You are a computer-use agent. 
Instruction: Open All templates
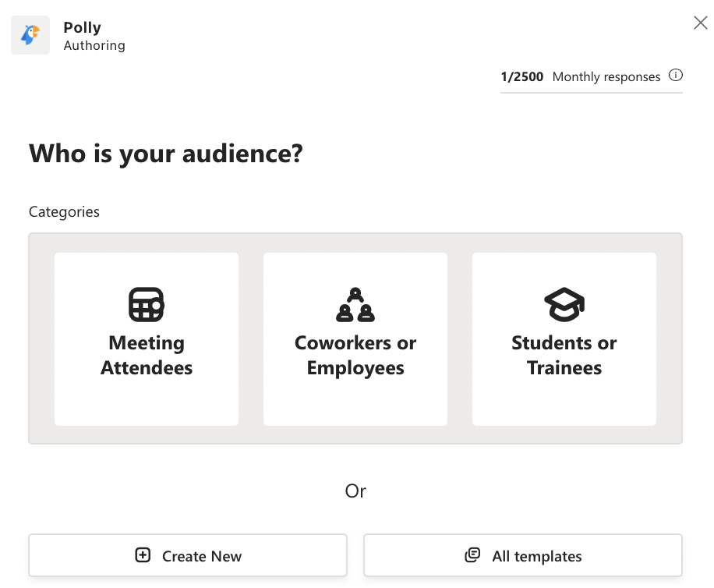(522, 555)
